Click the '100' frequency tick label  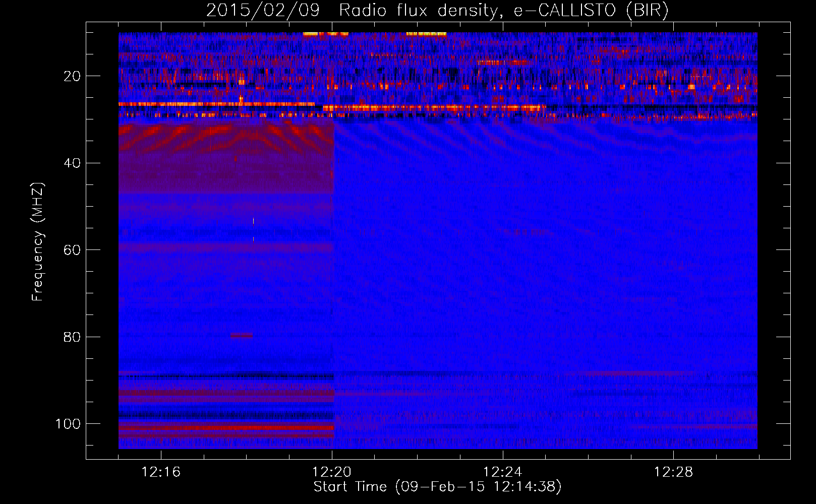point(68,424)
